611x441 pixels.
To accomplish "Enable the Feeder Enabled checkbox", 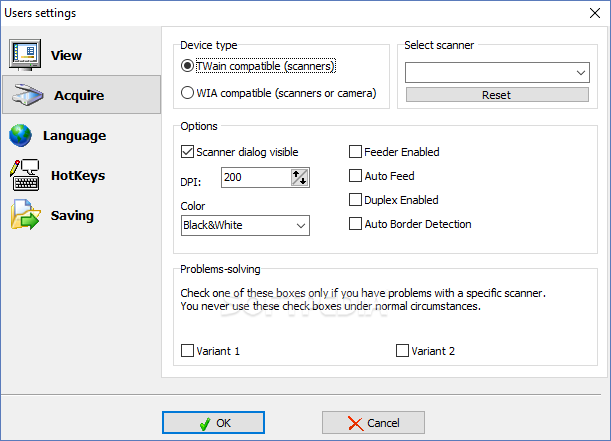I will (355, 152).
